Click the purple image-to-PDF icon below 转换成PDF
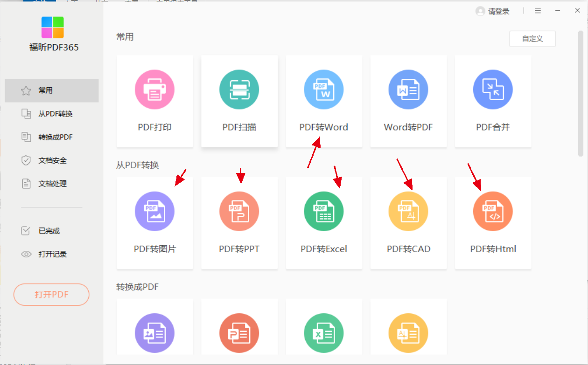 coord(155,333)
